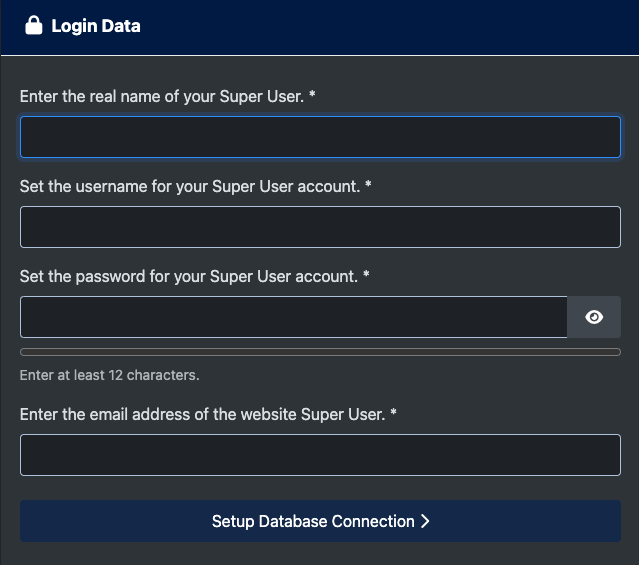Click the 'Set the username' label text
This screenshot has width=639, height=565.
click(189, 186)
